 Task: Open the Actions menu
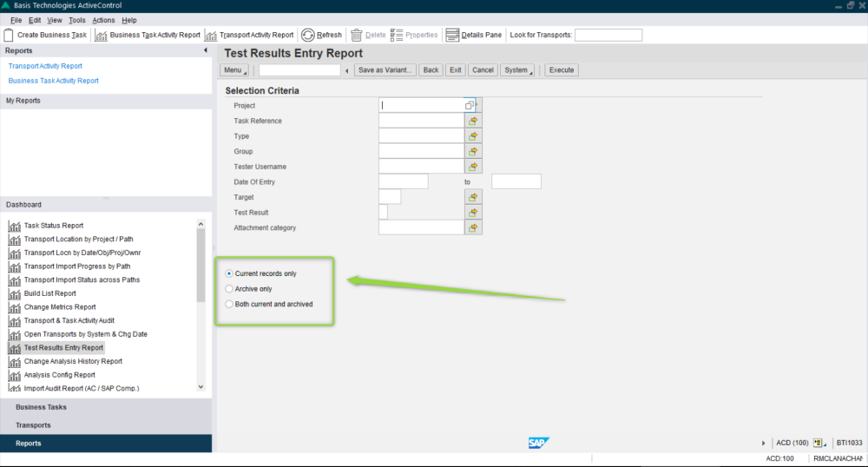click(x=103, y=20)
